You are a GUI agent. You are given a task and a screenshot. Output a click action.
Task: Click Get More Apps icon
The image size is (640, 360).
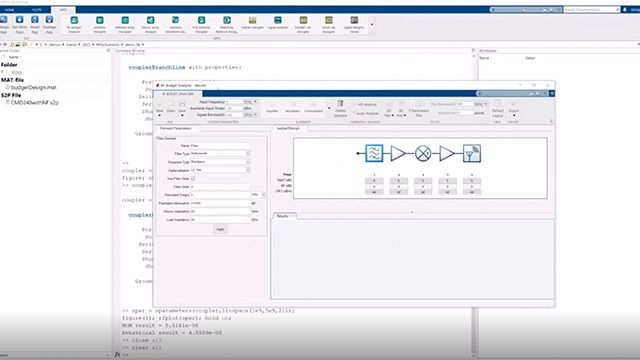tap(19, 24)
